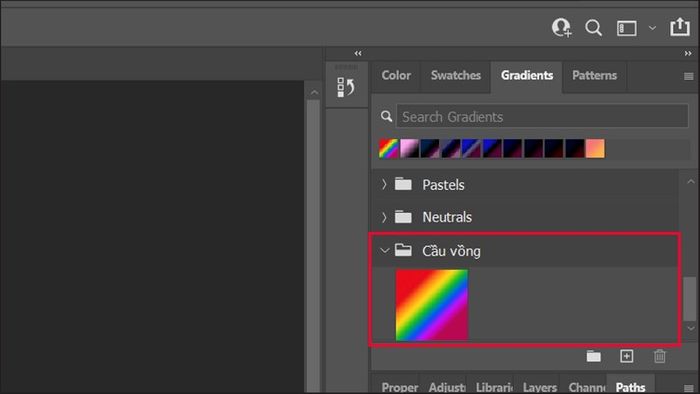This screenshot has height=394, width=700.
Task: Choose the orange-pink recent gradient swatch
Action: point(595,149)
